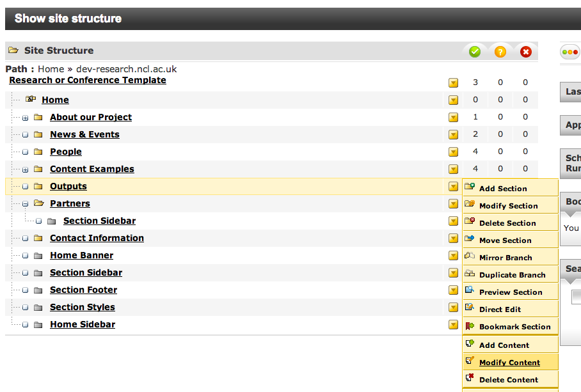This screenshot has width=581, height=392.
Task: Select Preview Section in the context menu
Action: tap(511, 292)
